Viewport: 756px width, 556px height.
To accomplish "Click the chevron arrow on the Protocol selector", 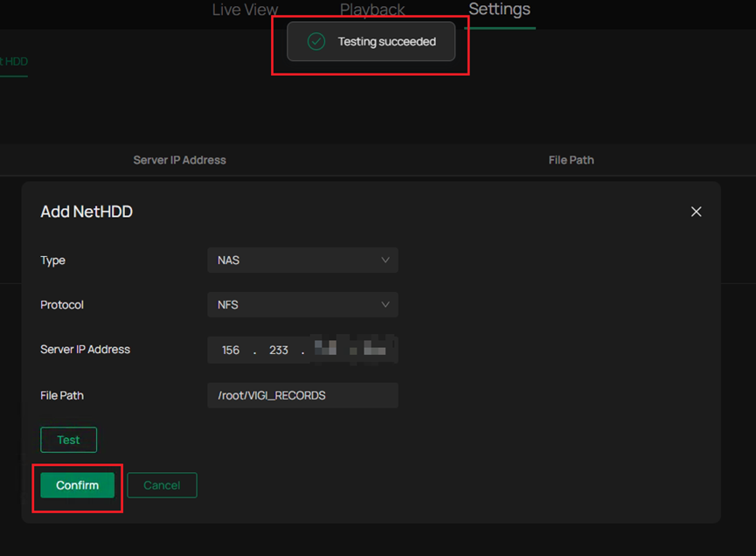I will pyautogui.click(x=385, y=304).
